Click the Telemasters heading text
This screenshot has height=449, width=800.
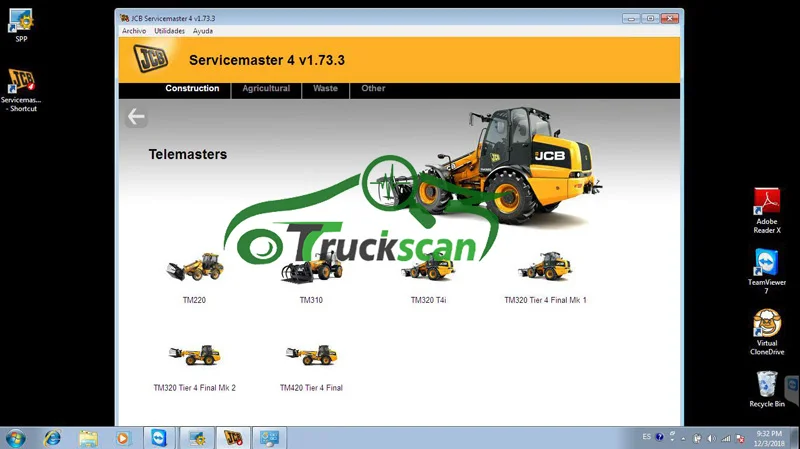point(188,154)
